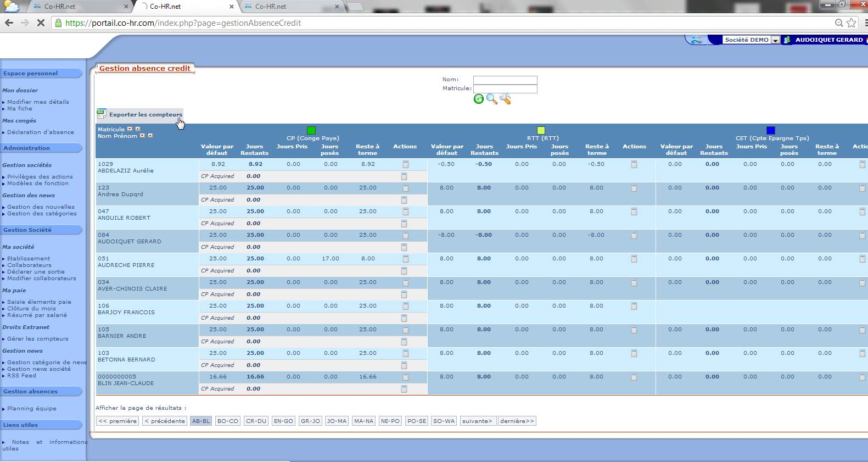Click the magnifying glass search icon
This screenshot has width=868, height=462.
[x=492, y=99]
